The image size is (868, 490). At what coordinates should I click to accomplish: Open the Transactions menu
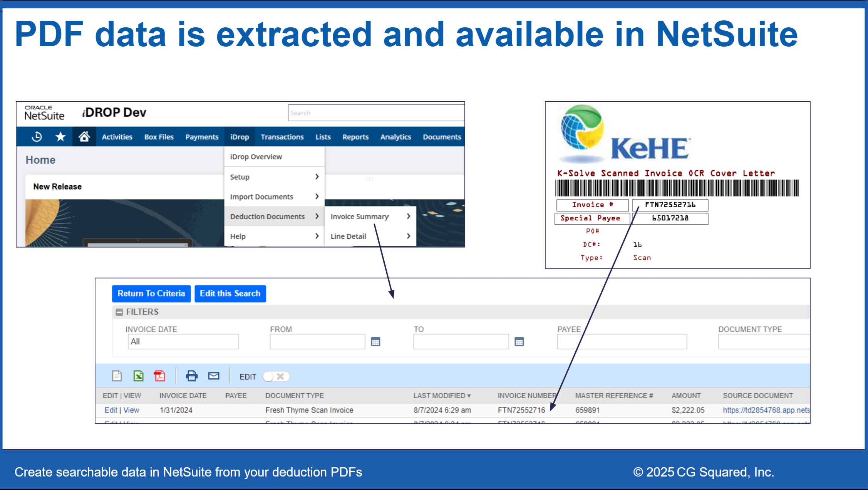282,137
